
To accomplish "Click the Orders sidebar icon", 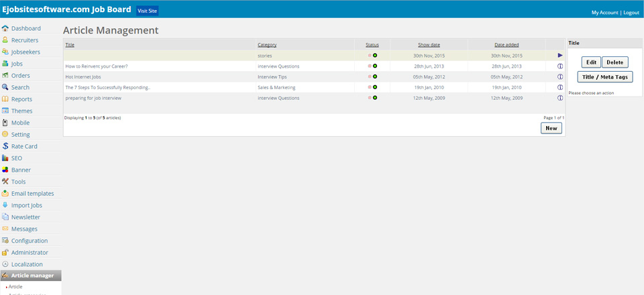I will (x=5, y=76).
